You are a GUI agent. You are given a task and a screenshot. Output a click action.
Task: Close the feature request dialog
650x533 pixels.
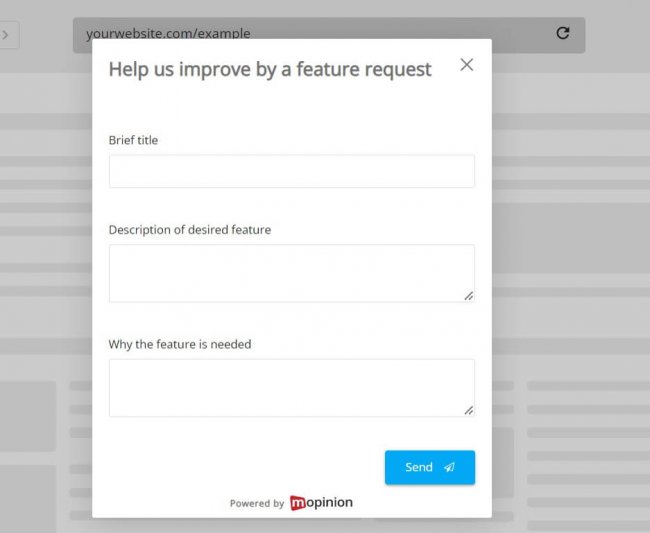click(467, 65)
